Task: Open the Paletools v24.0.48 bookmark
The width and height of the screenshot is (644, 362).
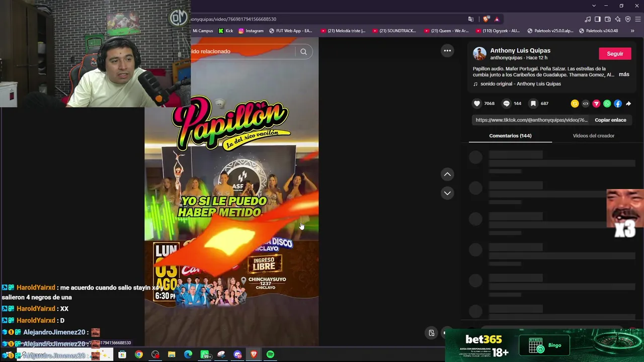Action: click(598, 31)
